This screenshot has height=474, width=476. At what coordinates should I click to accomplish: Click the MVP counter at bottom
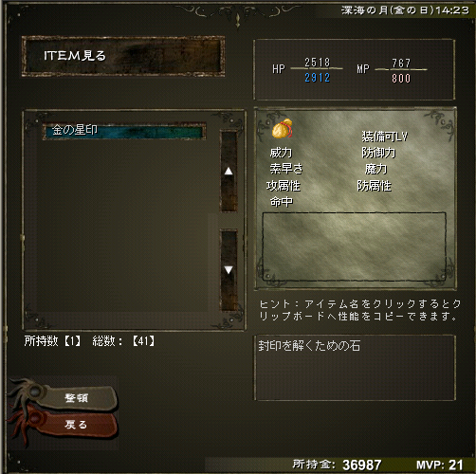[x=440, y=465]
